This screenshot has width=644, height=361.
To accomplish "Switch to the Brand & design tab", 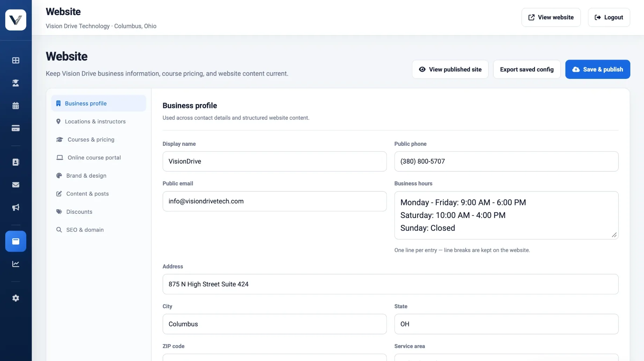I will pos(98,176).
